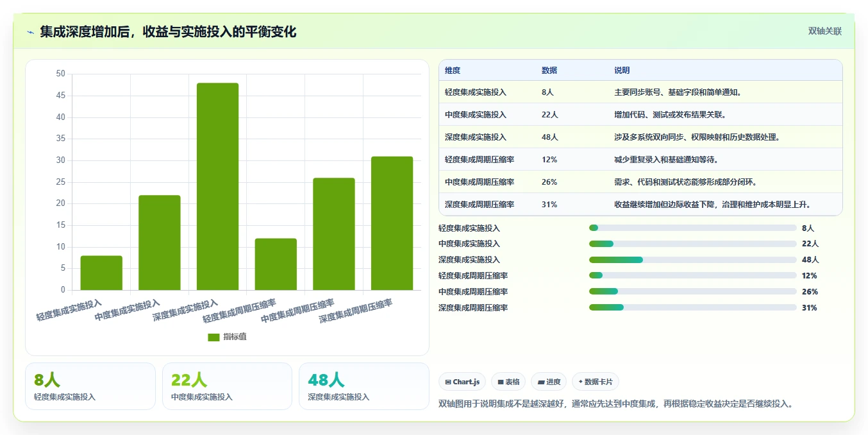Click the 表格 tag chip
Image resolution: width=868 pixels, height=435 pixels.
click(508, 382)
